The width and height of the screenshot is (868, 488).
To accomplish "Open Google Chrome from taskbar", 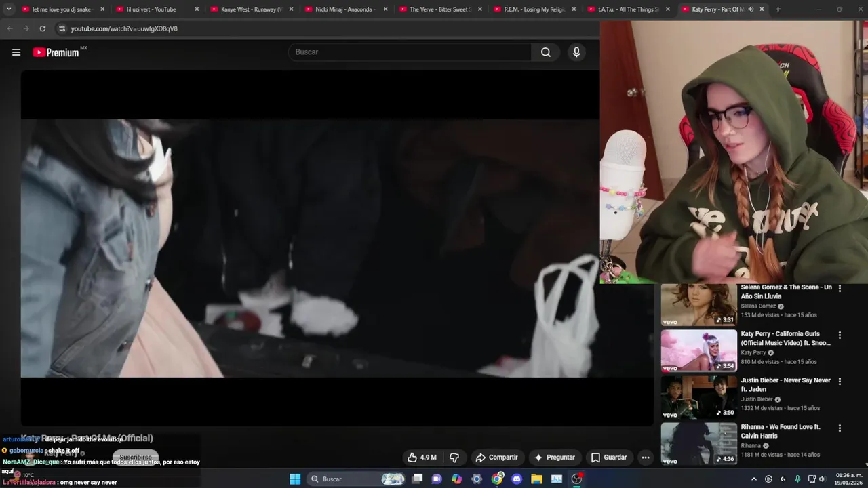I will 497,479.
